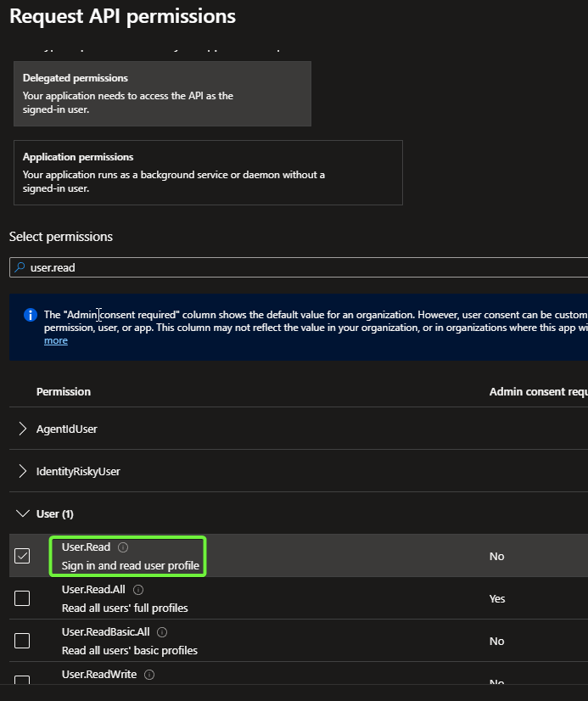
Task: Uncheck the User.Read permission checkbox
Action: coord(22,556)
